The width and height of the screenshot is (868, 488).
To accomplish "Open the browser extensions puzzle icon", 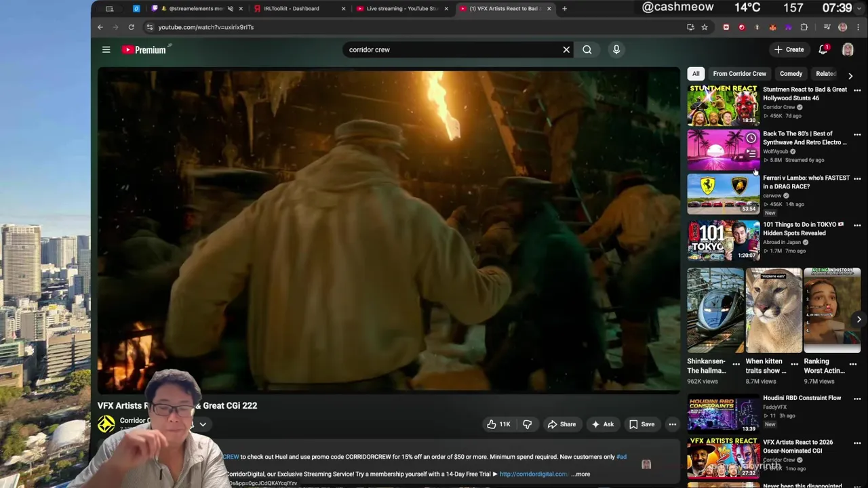I will tap(804, 27).
